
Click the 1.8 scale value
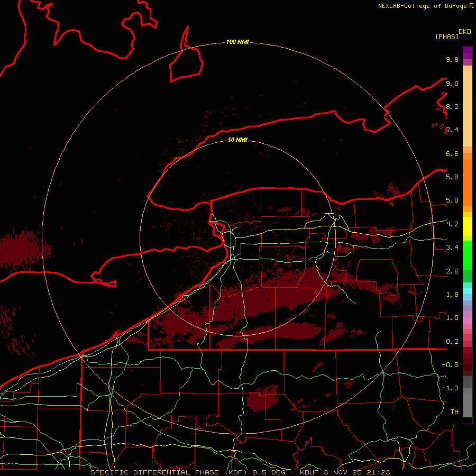452,295
